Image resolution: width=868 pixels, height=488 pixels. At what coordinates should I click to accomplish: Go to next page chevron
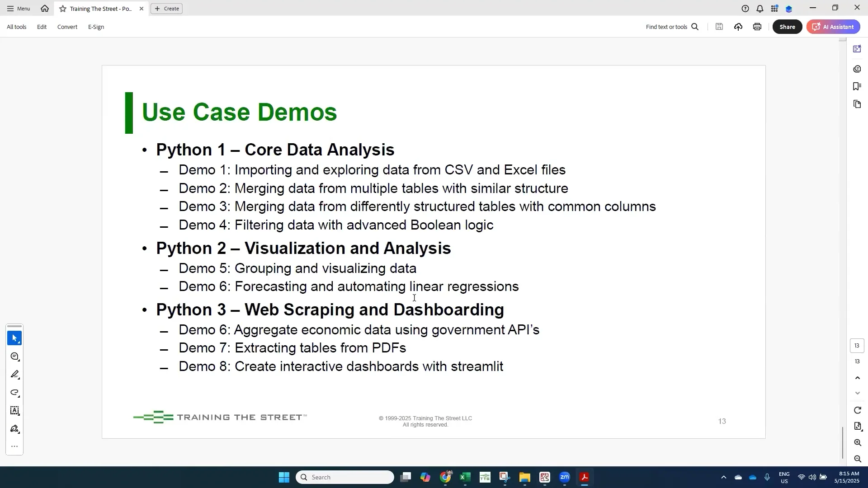tap(858, 393)
